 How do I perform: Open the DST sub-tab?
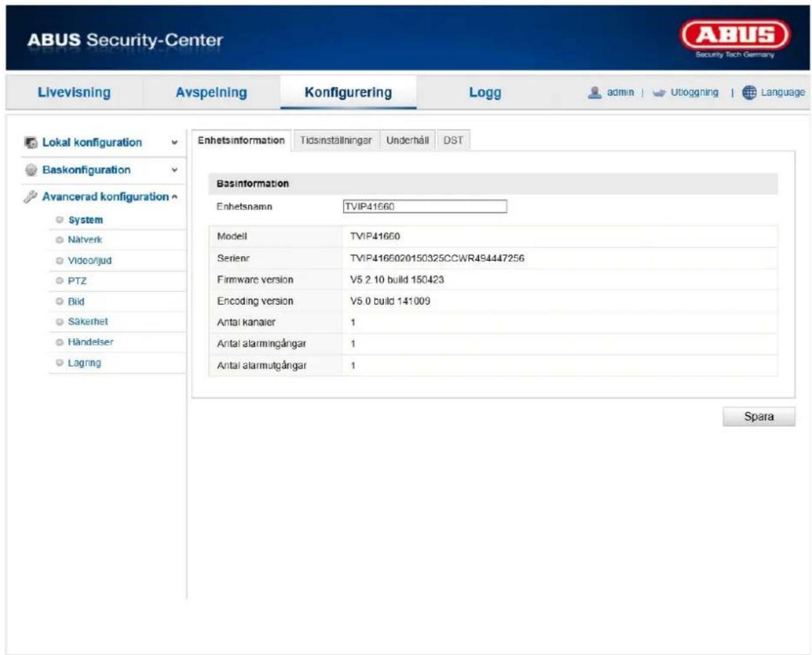pyautogui.click(x=453, y=140)
